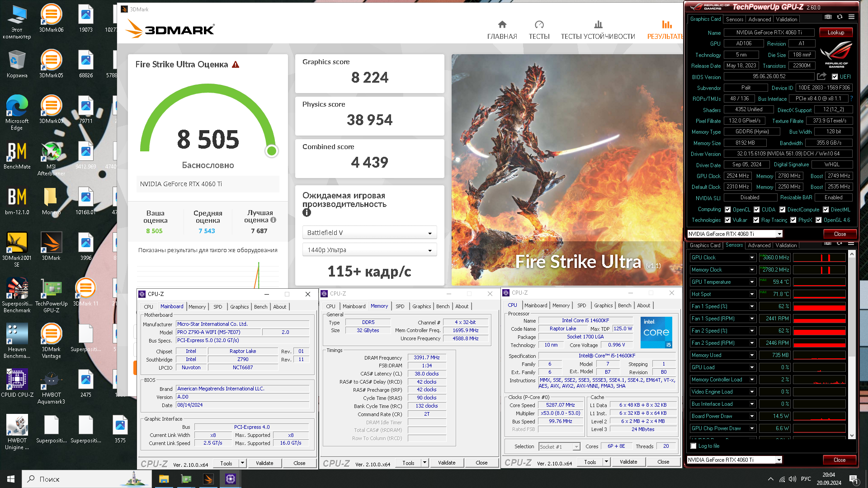Toggle the DirectML checkbox
868x488 pixels.
pos(826,210)
